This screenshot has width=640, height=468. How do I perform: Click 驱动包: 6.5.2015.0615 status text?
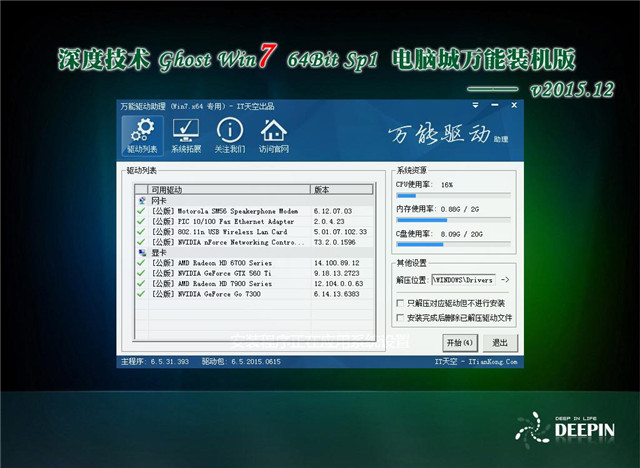click(241, 362)
